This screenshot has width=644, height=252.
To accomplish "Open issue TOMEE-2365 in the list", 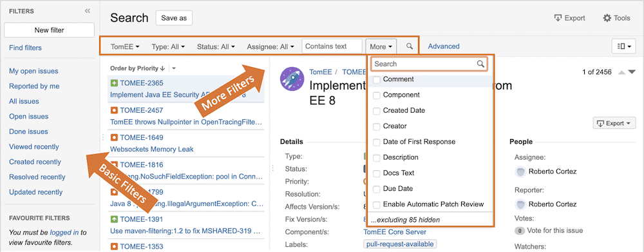I will click(x=142, y=83).
